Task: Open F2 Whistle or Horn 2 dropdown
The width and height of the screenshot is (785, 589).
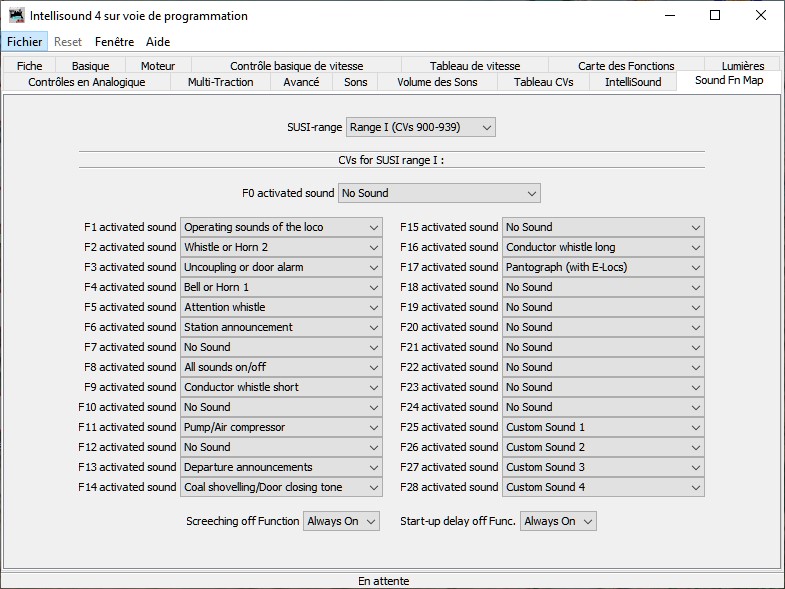Action: click(281, 247)
